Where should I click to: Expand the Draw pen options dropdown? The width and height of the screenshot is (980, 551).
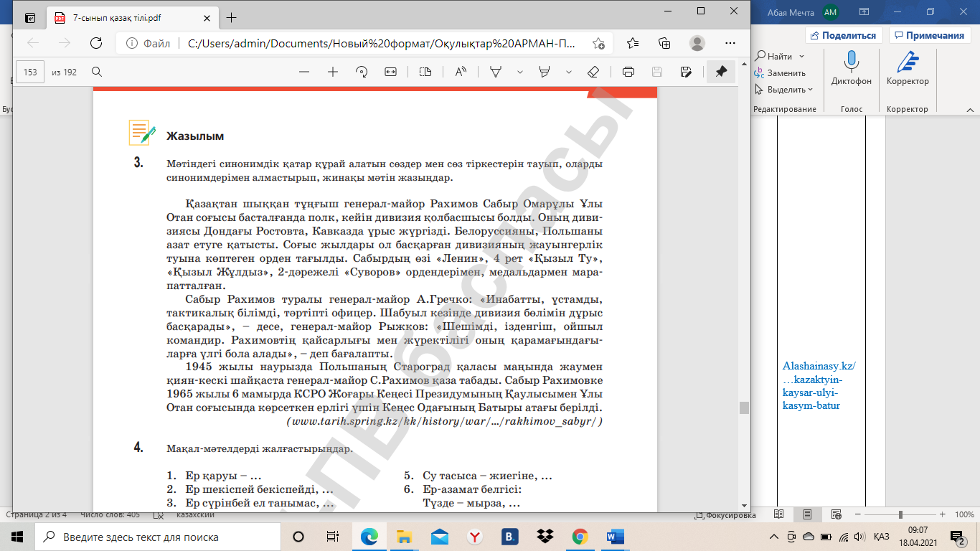coord(520,72)
